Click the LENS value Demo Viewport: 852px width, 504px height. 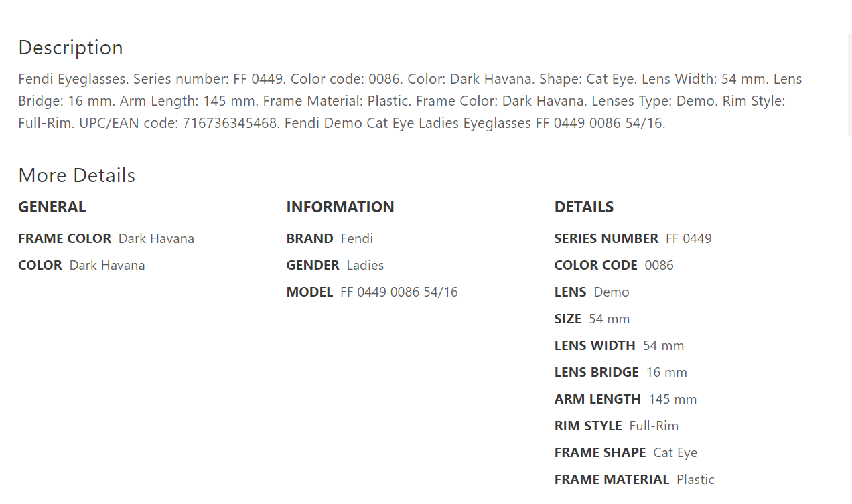pyautogui.click(x=611, y=292)
